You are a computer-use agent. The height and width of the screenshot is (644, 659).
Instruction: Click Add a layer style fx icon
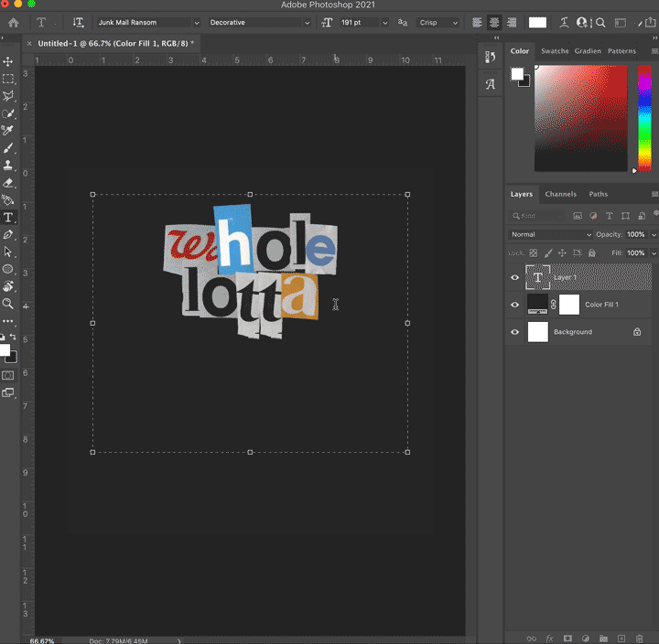[x=549, y=639]
